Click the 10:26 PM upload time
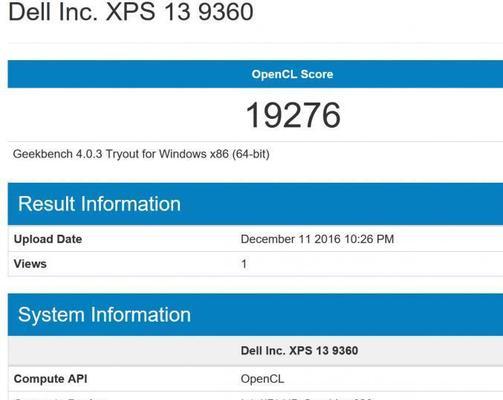 pyautogui.click(x=369, y=239)
